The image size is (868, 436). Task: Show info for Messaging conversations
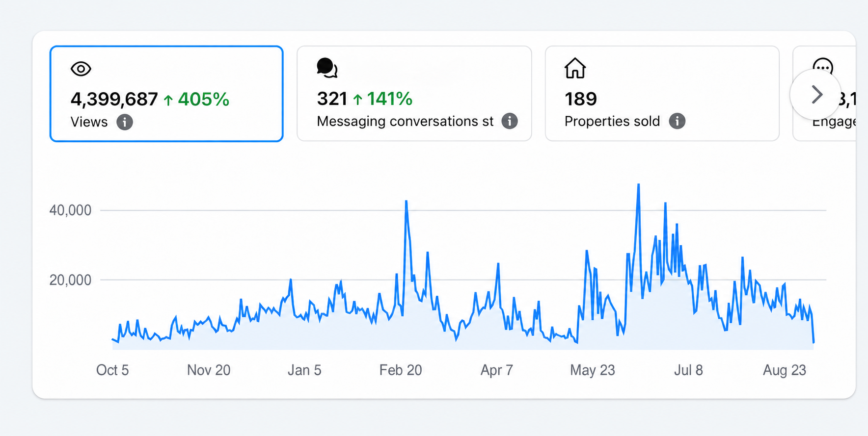pyautogui.click(x=510, y=121)
